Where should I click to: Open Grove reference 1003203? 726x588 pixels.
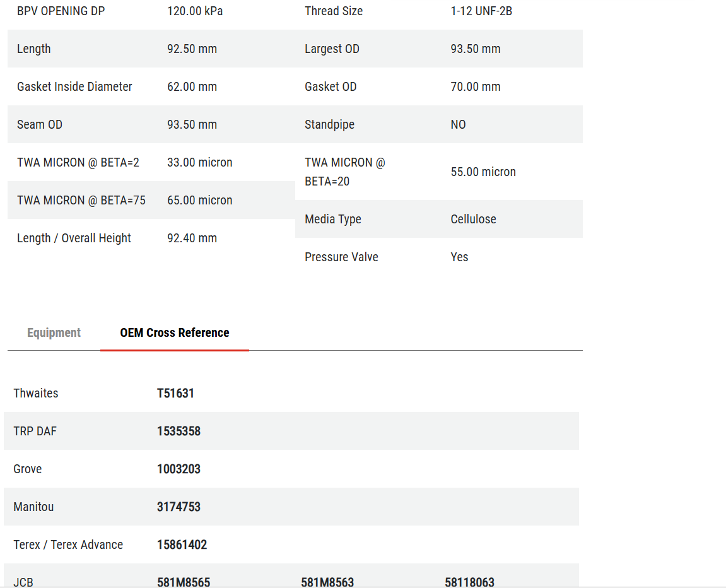(x=179, y=469)
